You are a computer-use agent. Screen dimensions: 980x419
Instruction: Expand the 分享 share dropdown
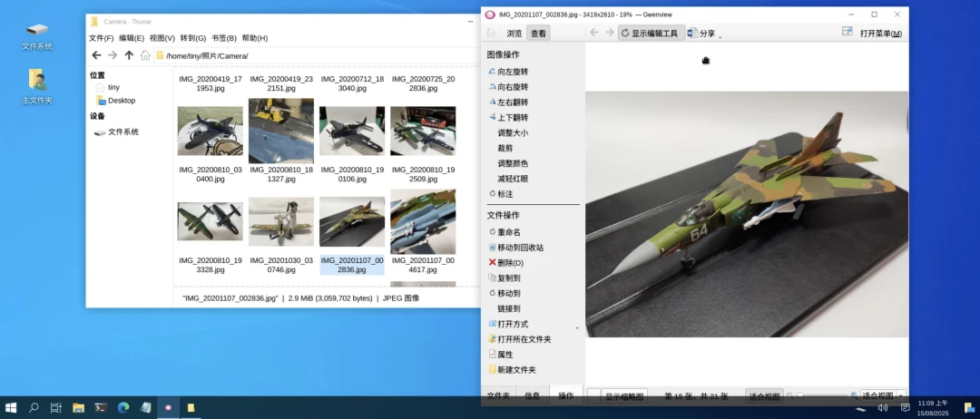[720, 36]
